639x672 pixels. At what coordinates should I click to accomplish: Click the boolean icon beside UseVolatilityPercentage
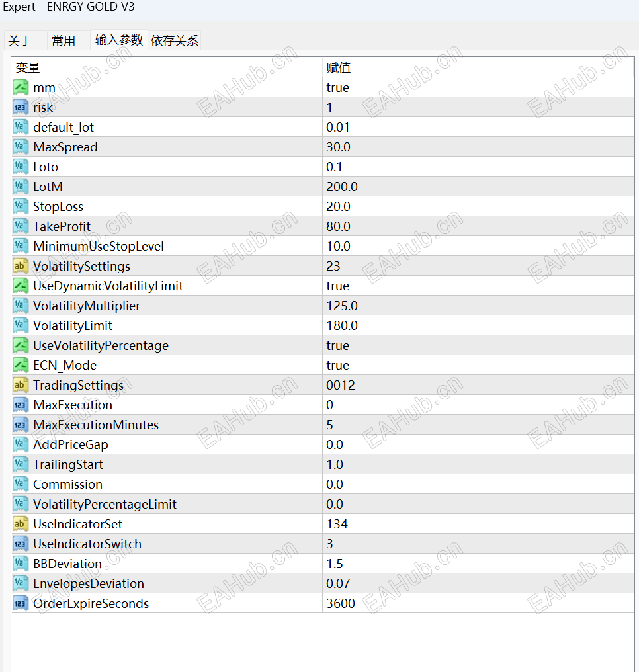point(20,345)
